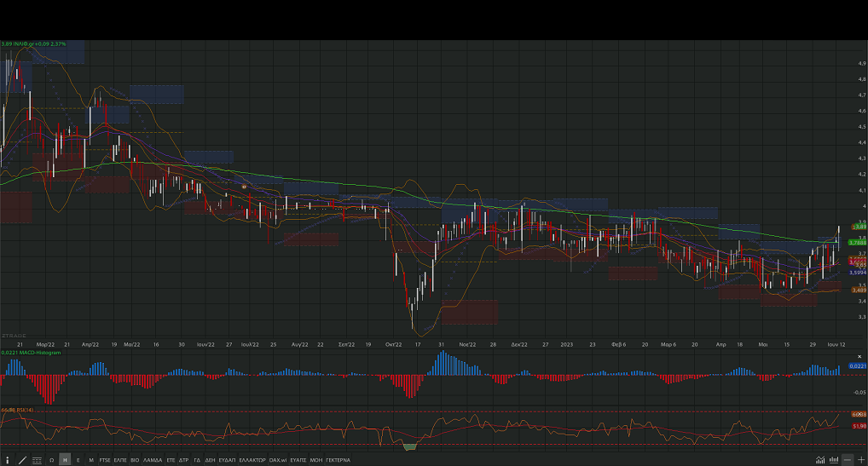Zoom in with the plus icon
Viewport: 868px width, 466px height.
(861, 460)
